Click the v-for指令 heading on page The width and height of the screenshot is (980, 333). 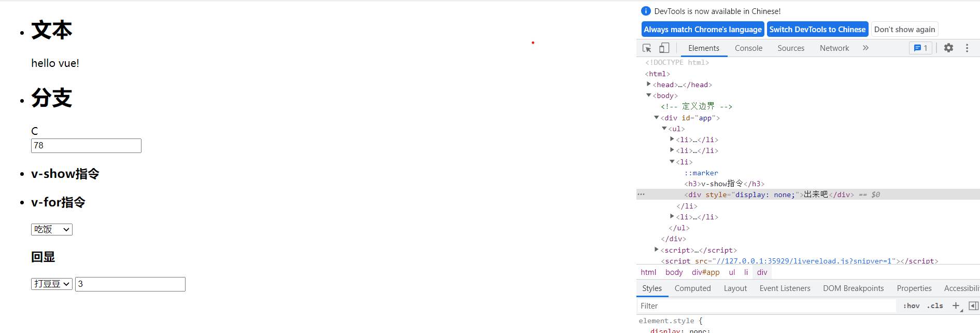58,202
